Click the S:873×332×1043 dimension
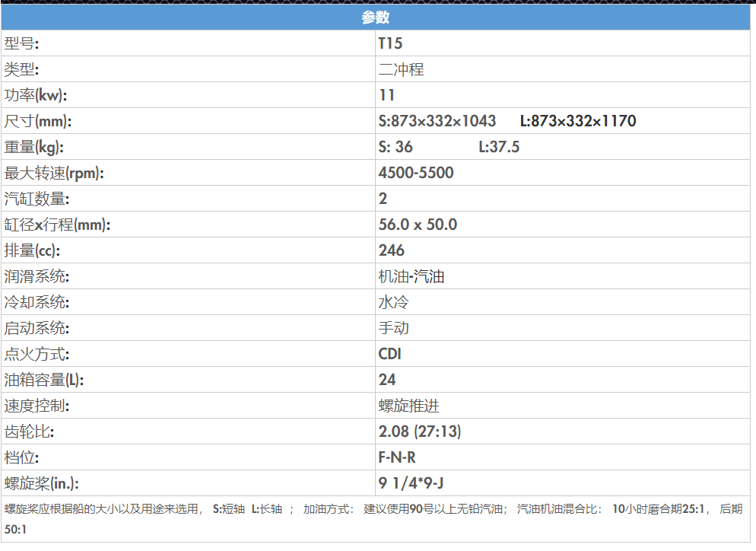The image size is (756, 551). 437,121
